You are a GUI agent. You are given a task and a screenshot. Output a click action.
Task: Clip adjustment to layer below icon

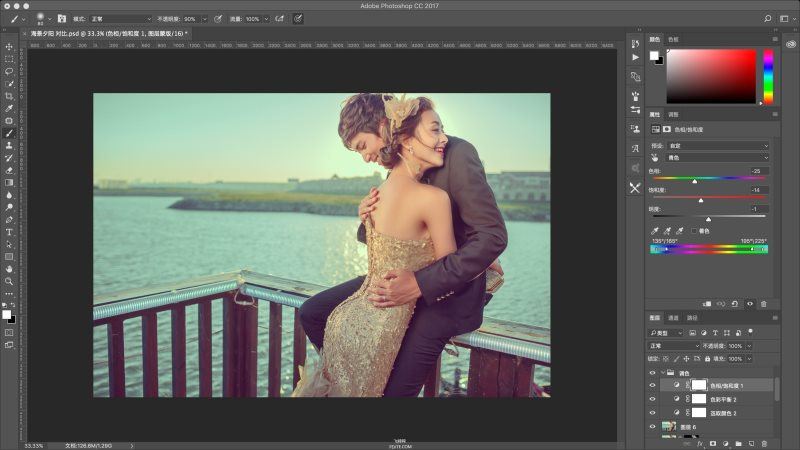click(x=707, y=304)
